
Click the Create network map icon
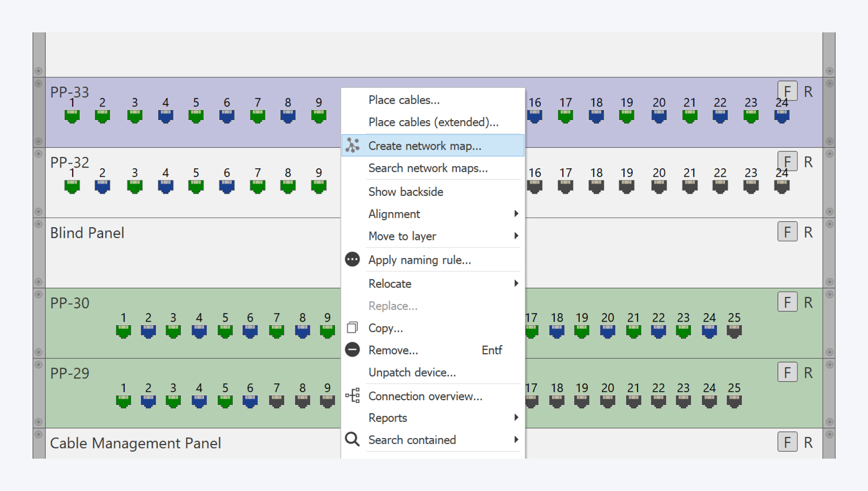[352, 146]
